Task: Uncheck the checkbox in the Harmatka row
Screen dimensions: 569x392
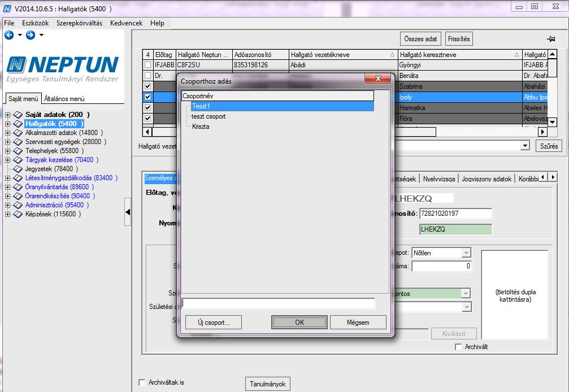Action: point(147,108)
